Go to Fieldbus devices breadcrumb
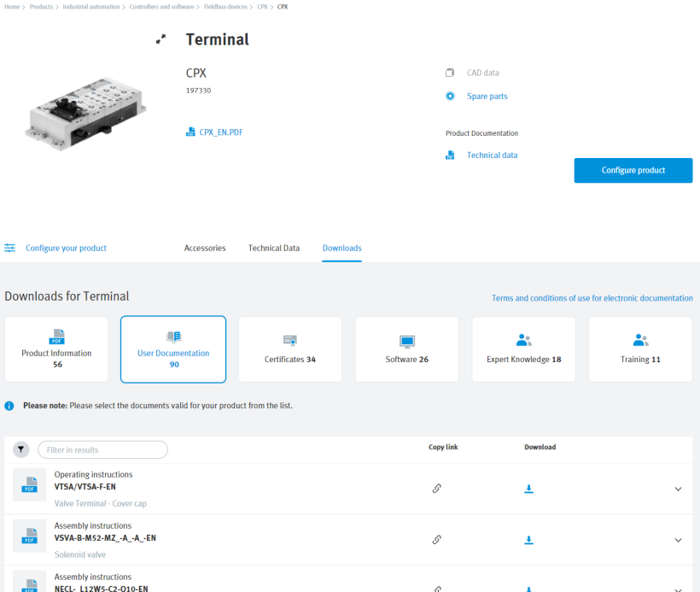This screenshot has width=700, height=592. point(225,7)
